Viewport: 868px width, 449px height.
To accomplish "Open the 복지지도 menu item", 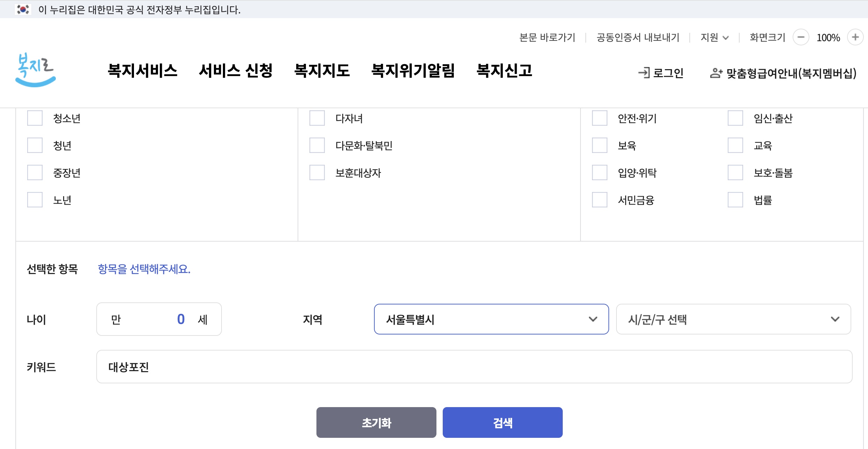I will 323,71.
